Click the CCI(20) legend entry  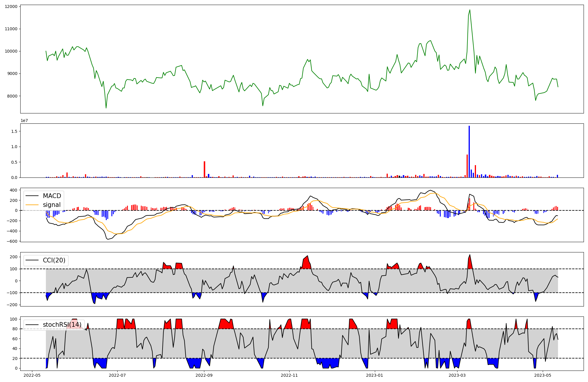[54, 260]
